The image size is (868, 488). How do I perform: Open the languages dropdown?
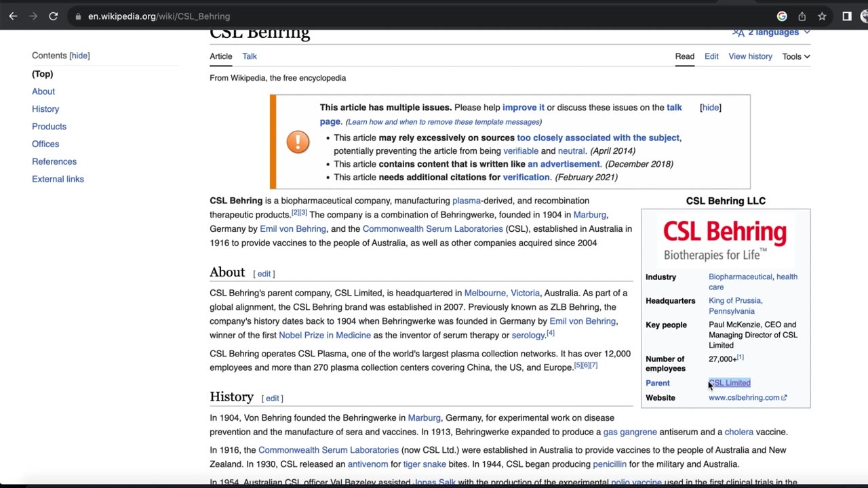coord(771,33)
